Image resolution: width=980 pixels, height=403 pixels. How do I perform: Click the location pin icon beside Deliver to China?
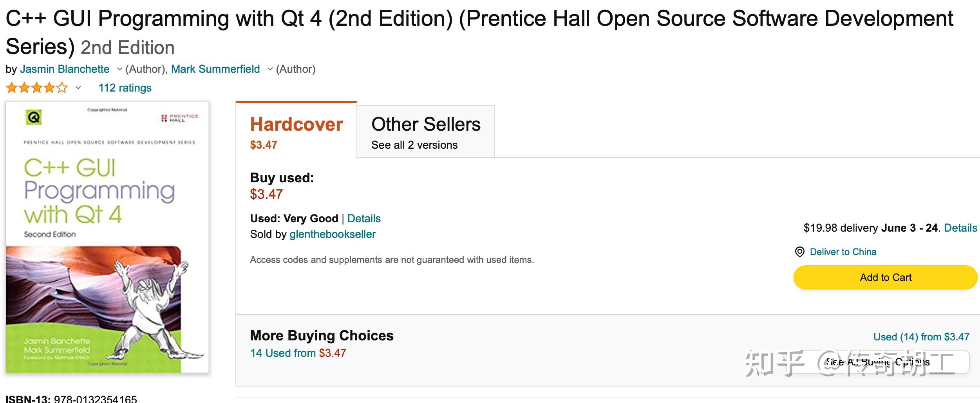(x=799, y=252)
